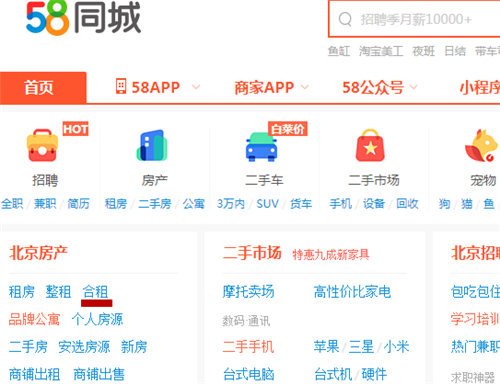This screenshot has width=500, height=384.
Task: Open the 兼职 link under 招聘
Action: click(45, 204)
